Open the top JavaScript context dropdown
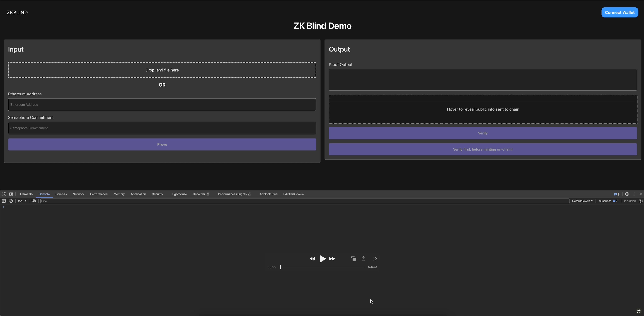This screenshot has width=644, height=316. click(22, 201)
